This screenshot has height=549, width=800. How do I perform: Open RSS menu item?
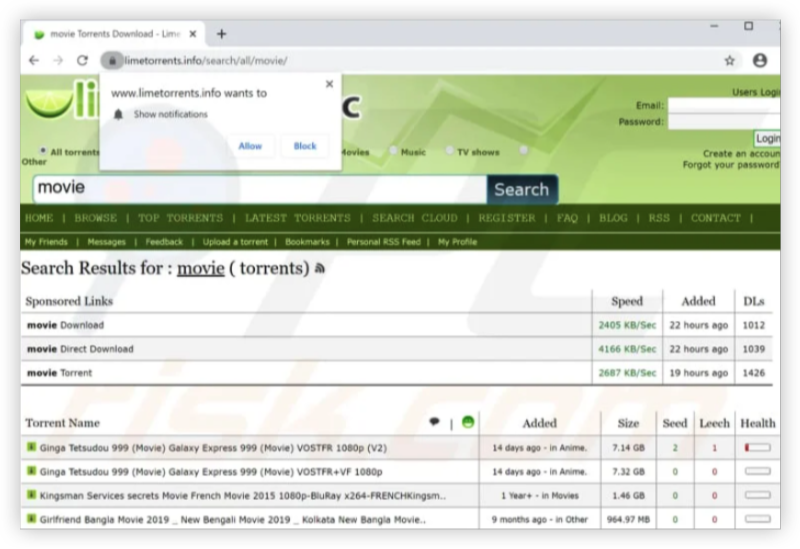[x=659, y=218]
